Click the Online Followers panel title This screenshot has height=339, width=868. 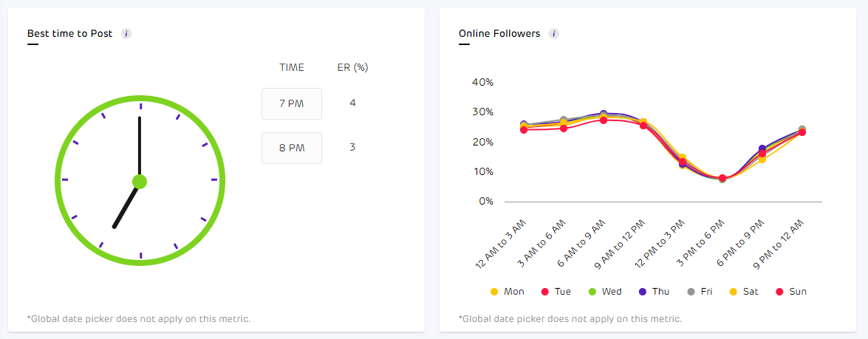(x=499, y=34)
